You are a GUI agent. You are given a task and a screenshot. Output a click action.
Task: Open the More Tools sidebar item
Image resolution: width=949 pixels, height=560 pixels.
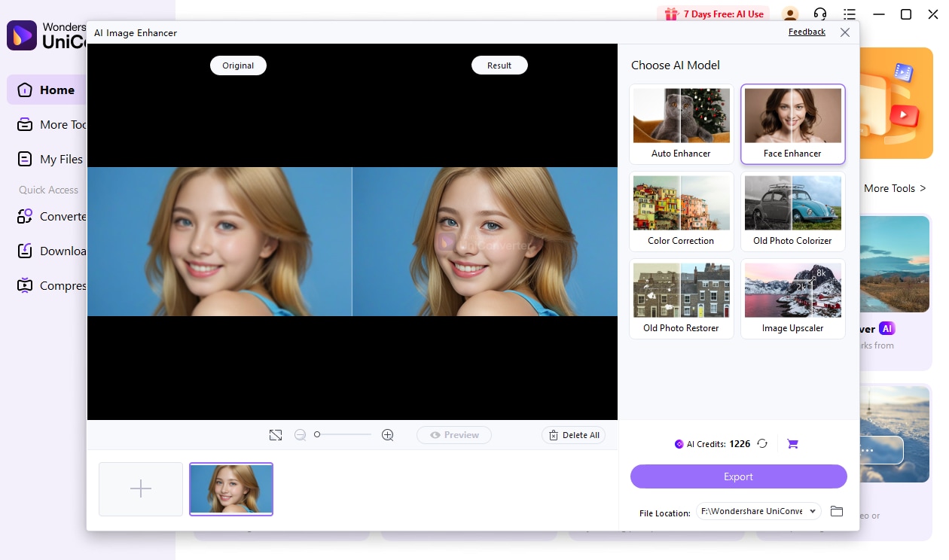coord(51,124)
